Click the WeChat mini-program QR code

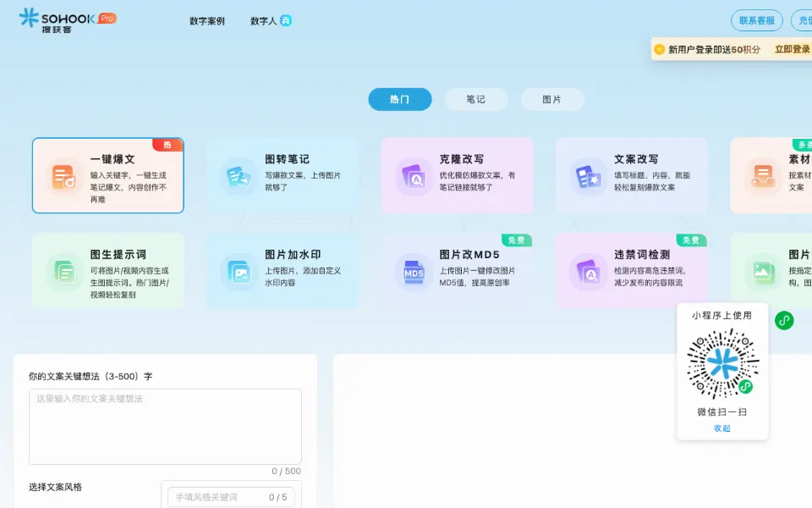point(722,363)
